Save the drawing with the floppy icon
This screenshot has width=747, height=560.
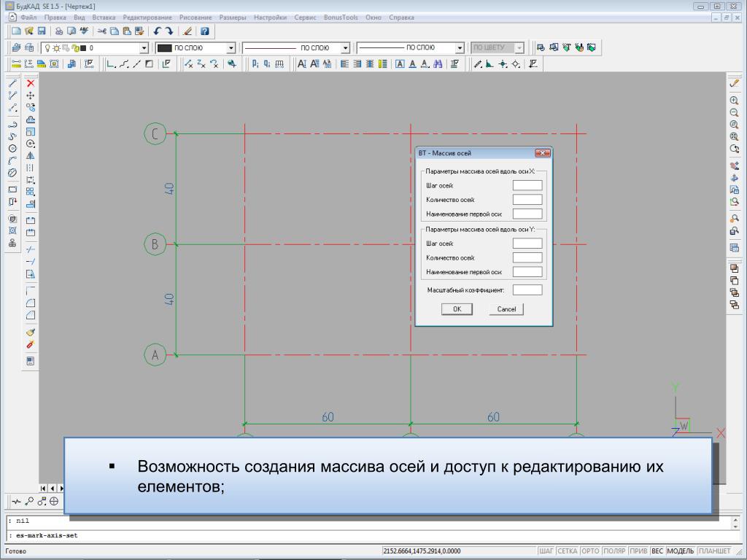(42, 31)
